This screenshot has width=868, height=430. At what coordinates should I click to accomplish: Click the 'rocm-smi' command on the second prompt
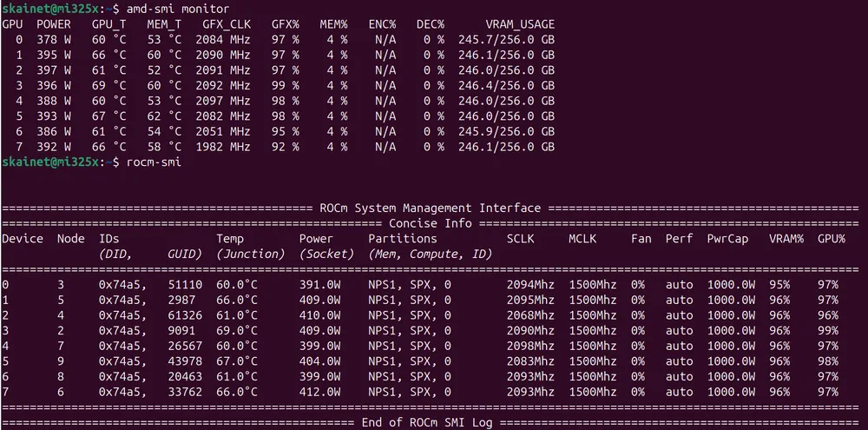154,162
